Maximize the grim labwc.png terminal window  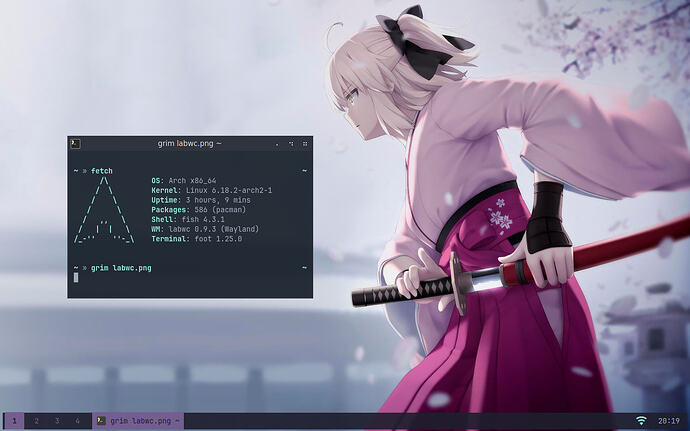291,144
